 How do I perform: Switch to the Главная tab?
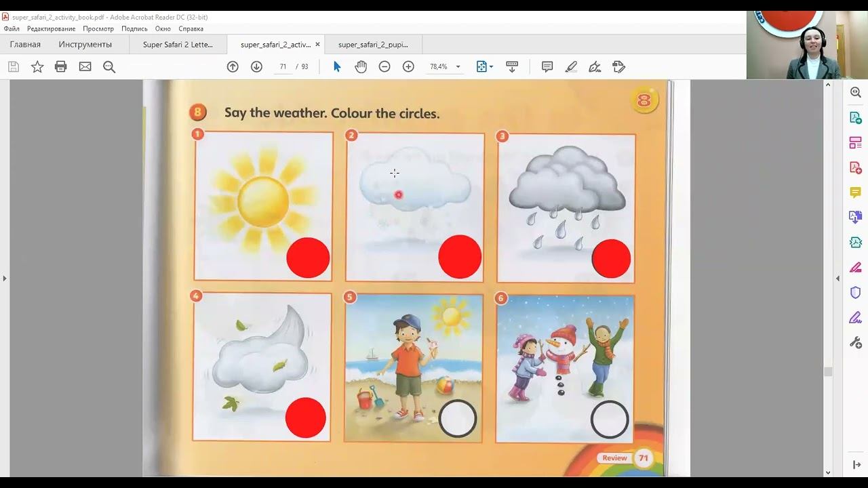[x=25, y=44]
